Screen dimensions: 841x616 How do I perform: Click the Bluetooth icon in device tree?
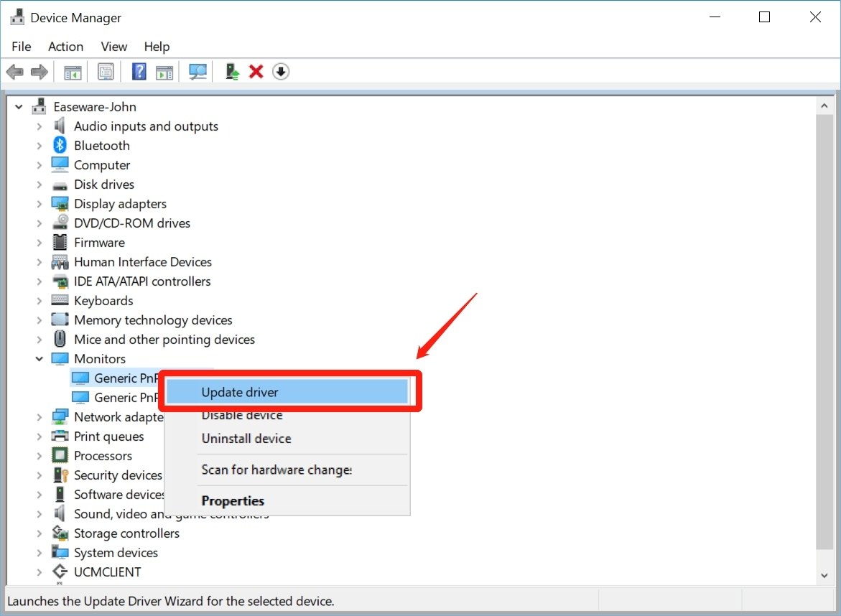pos(60,146)
